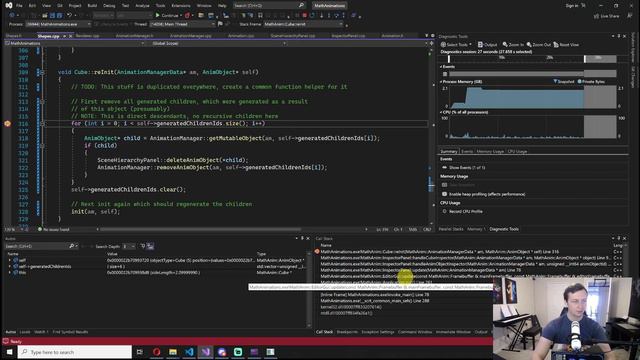
Task: Open the MathAnimations project scope dropdown
Action: 74,43
